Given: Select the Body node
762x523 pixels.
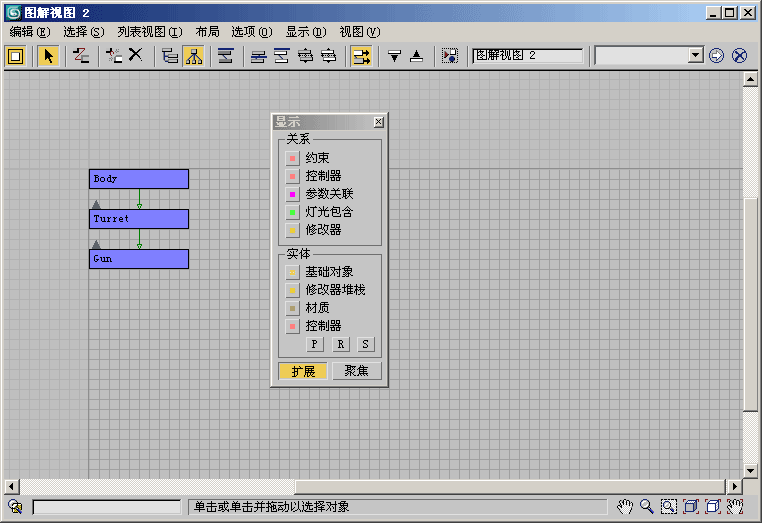Looking at the screenshot, I should [138, 179].
